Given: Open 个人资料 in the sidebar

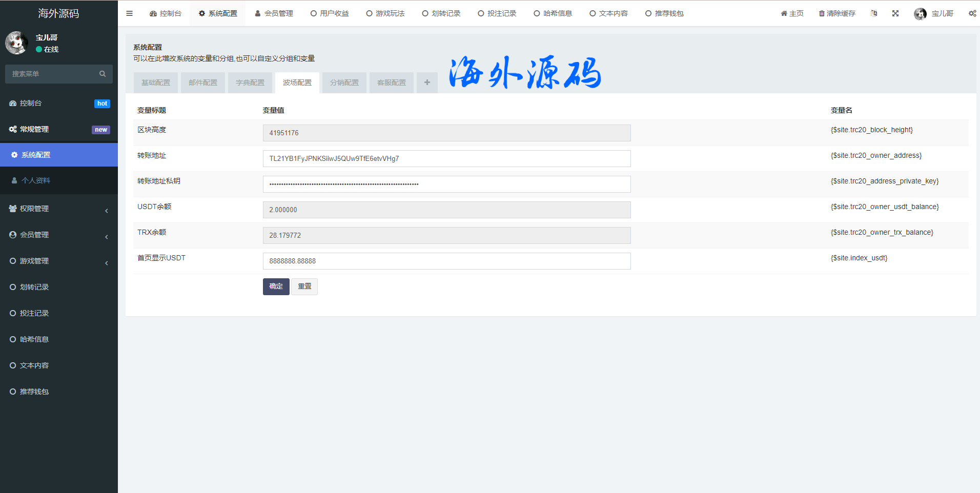Looking at the screenshot, I should [x=36, y=180].
